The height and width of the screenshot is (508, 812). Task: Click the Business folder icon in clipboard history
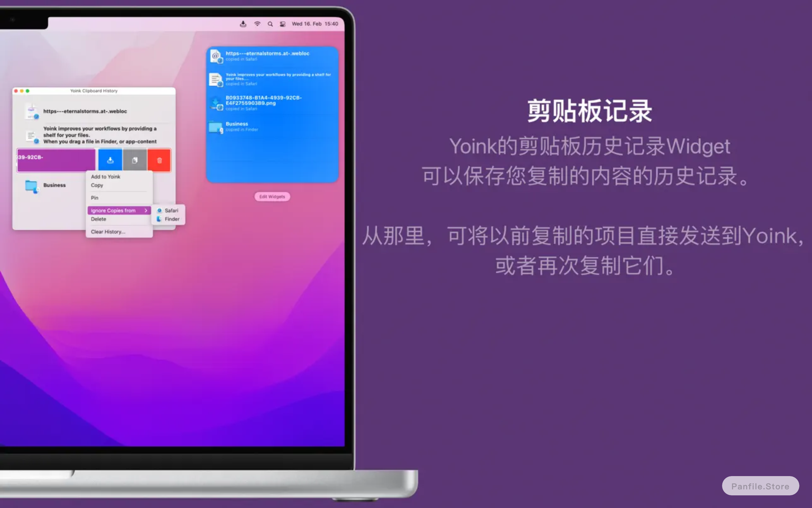(32, 185)
